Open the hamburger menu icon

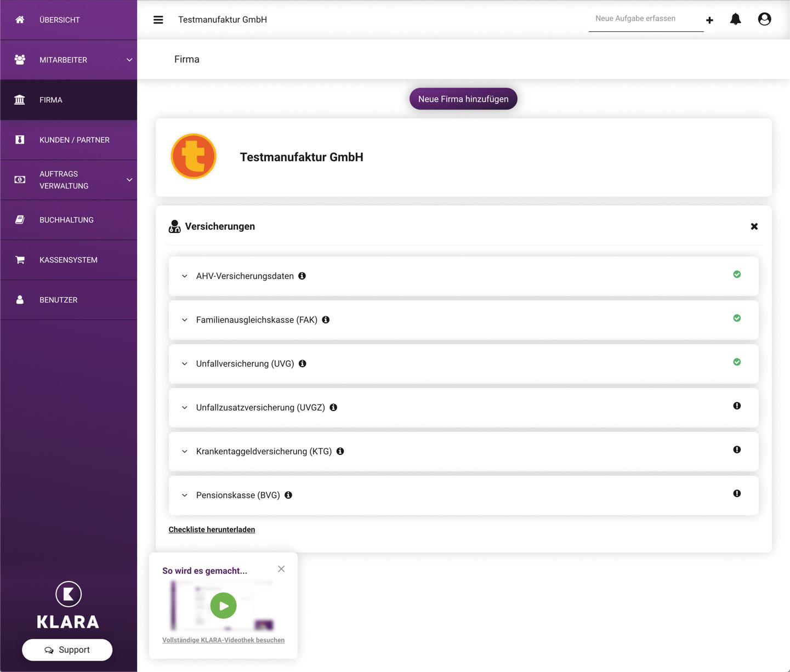click(x=158, y=20)
